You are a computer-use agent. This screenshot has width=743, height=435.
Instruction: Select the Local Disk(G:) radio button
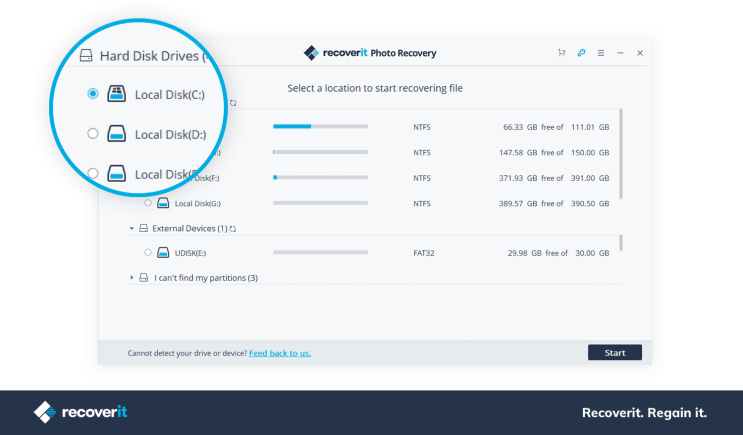coord(148,203)
